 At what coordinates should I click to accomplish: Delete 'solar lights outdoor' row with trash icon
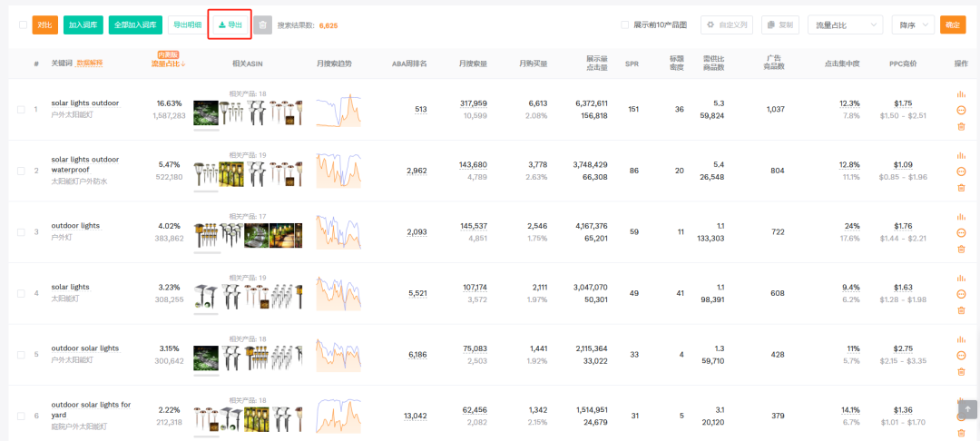[x=961, y=126]
